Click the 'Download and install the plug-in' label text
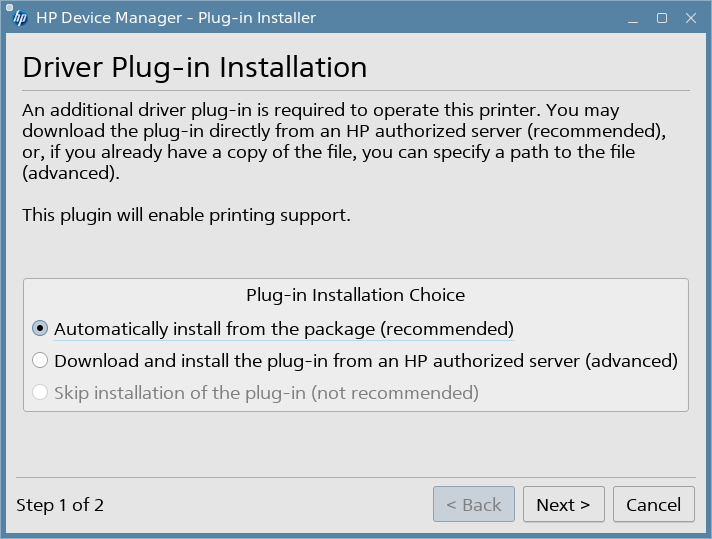This screenshot has width=712, height=539. 366,360
